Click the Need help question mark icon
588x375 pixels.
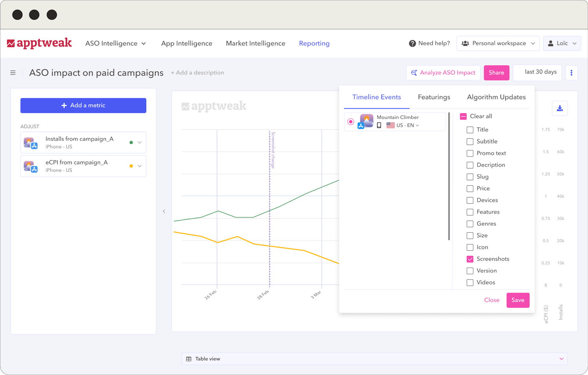(412, 43)
